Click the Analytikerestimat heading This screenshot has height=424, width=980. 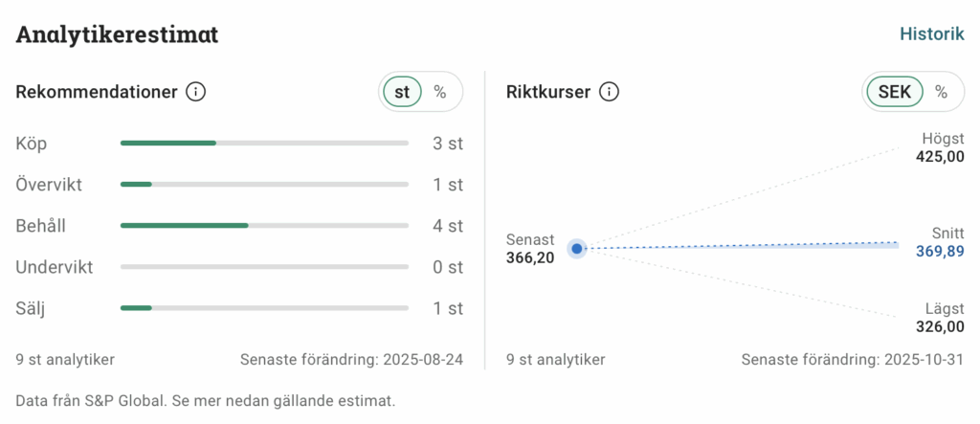coord(117,35)
